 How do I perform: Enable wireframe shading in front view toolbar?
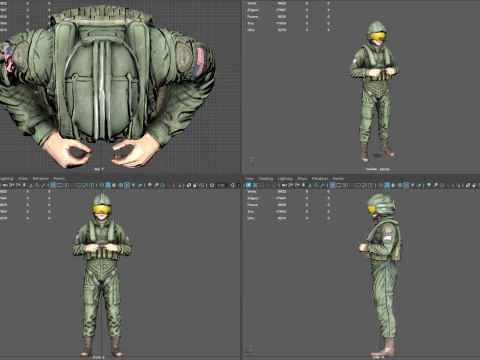pos(102,185)
